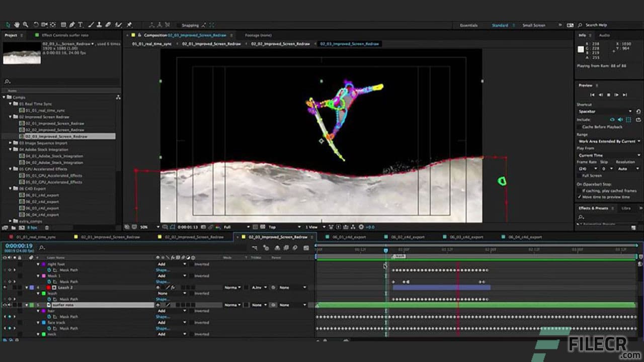Select the Hand tool in the toolbar
The width and height of the screenshot is (644, 362).
point(17,24)
